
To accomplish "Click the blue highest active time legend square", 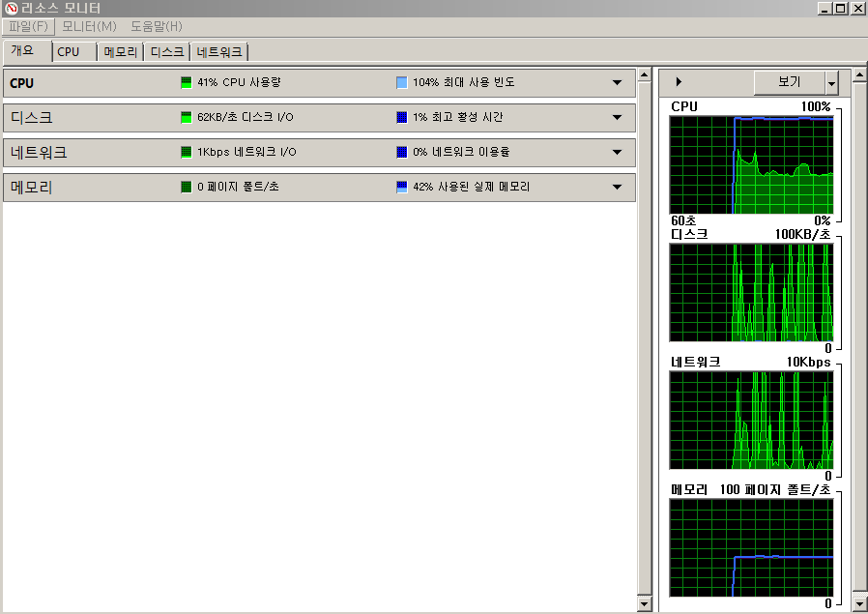I will pyautogui.click(x=402, y=117).
